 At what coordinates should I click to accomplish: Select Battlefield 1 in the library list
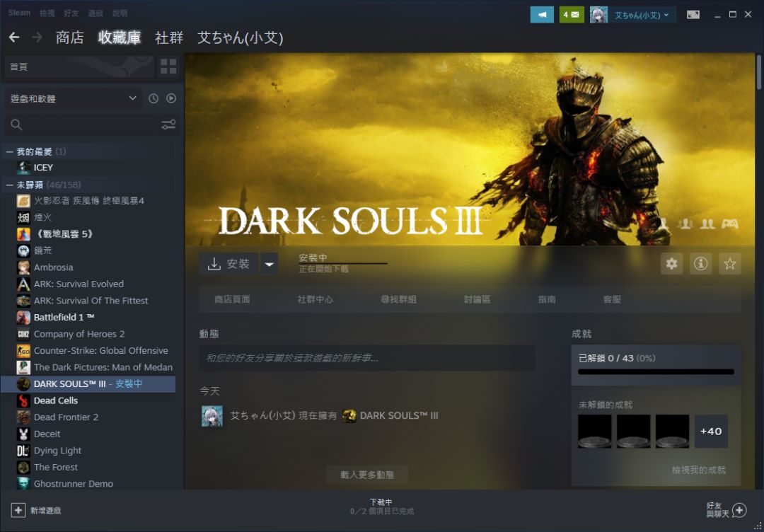point(88,317)
